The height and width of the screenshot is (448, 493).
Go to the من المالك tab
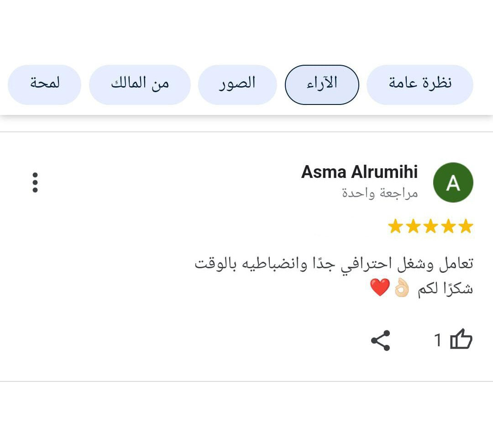coord(140,84)
